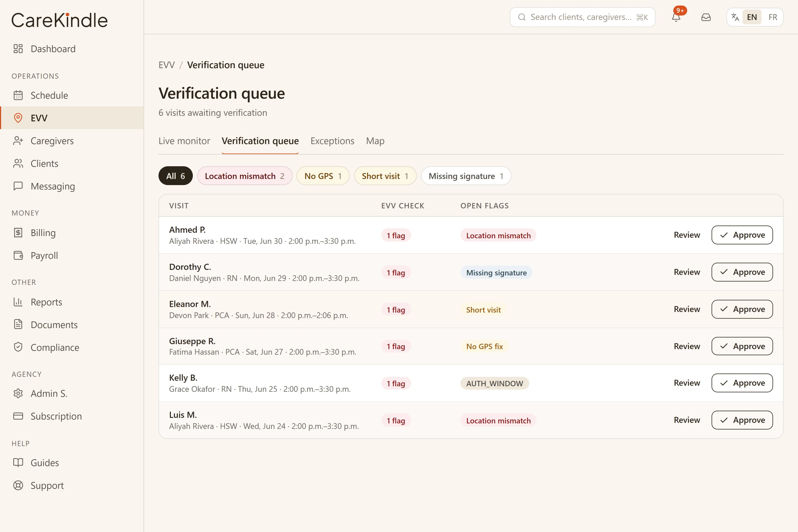The height and width of the screenshot is (532, 798).
Task: Click the Caregivers person-plus icon
Action: coord(18,141)
